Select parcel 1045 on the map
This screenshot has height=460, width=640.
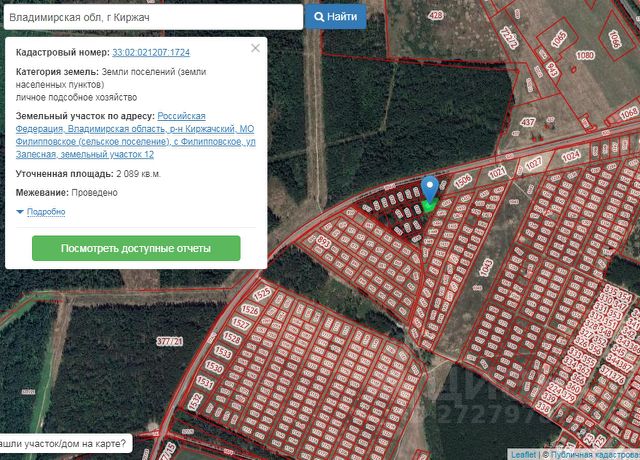(487, 268)
